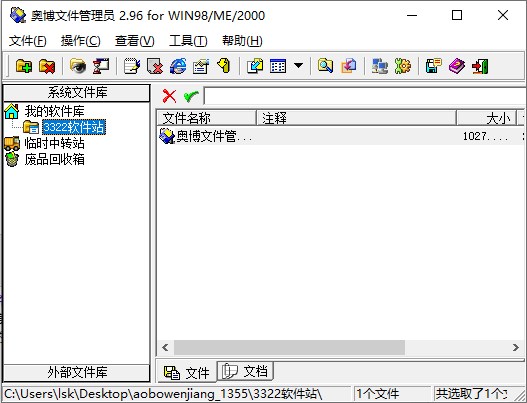Click the eye preview folder icon

[78, 66]
